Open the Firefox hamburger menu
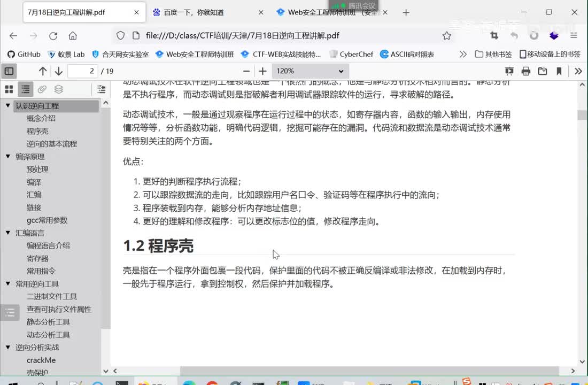The width and height of the screenshot is (588, 385). pyautogui.click(x=574, y=36)
